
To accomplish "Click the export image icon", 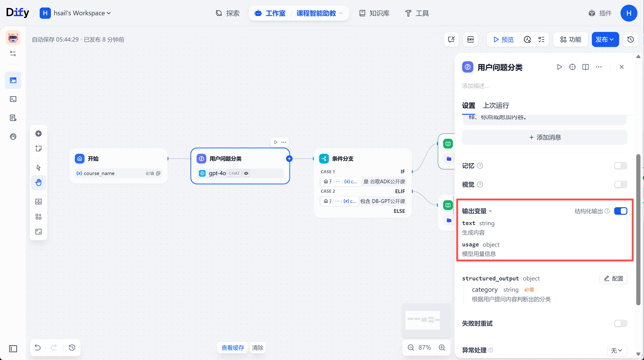I will pyautogui.click(x=38, y=202).
